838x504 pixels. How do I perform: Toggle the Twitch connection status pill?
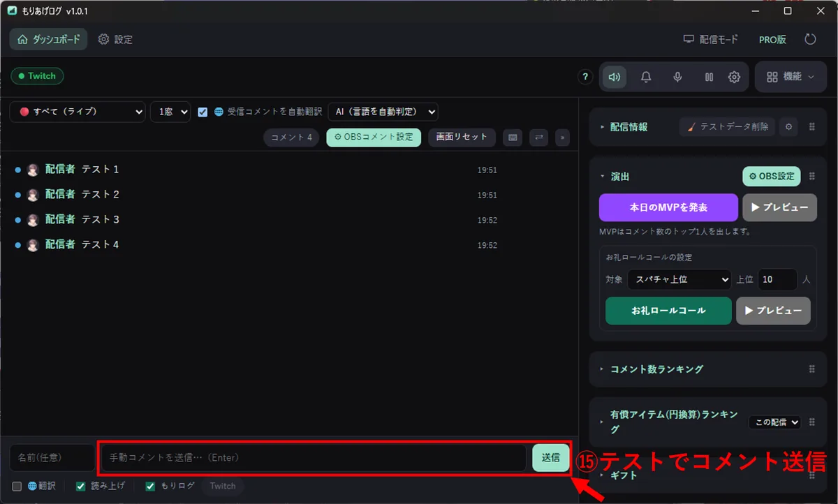coord(37,76)
